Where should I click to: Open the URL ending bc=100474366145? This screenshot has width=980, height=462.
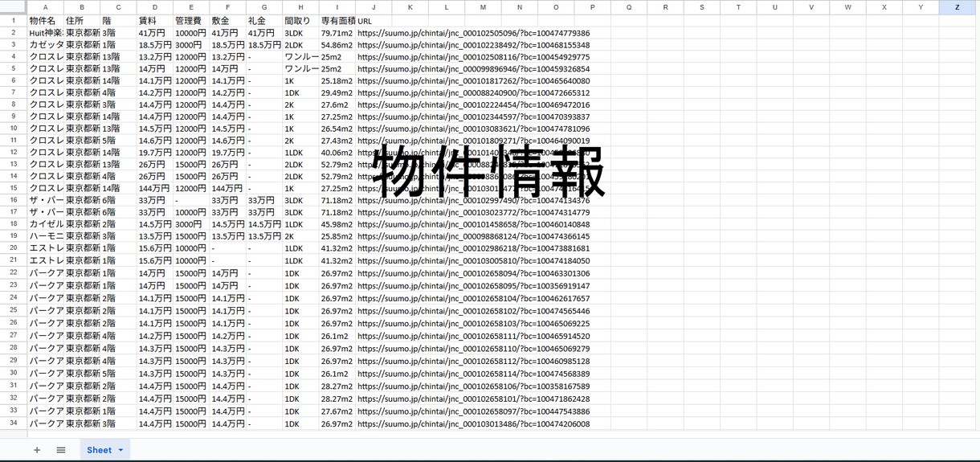[x=474, y=236]
